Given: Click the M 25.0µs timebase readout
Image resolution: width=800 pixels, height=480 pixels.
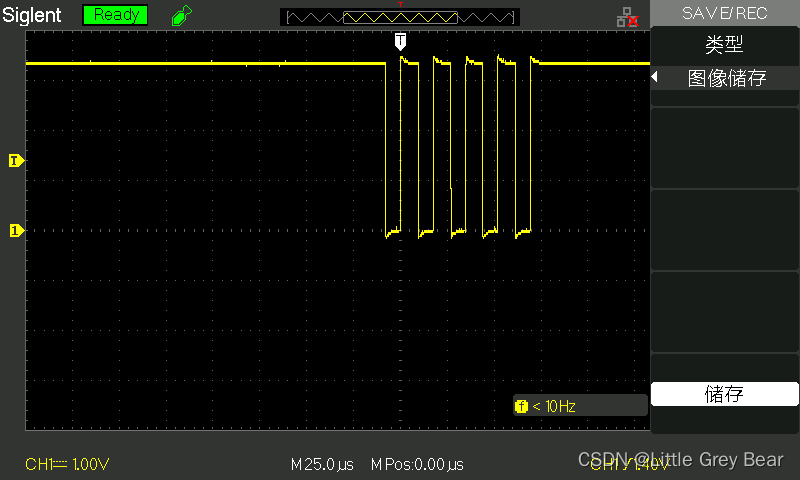Looking at the screenshot, I should [x=322, y=465].
